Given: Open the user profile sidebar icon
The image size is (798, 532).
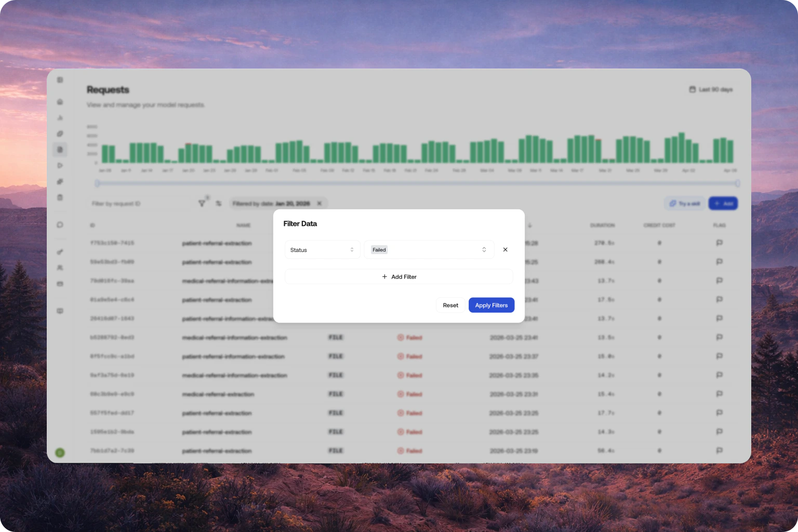Looking at the screenshot, I should click(60, 268).
